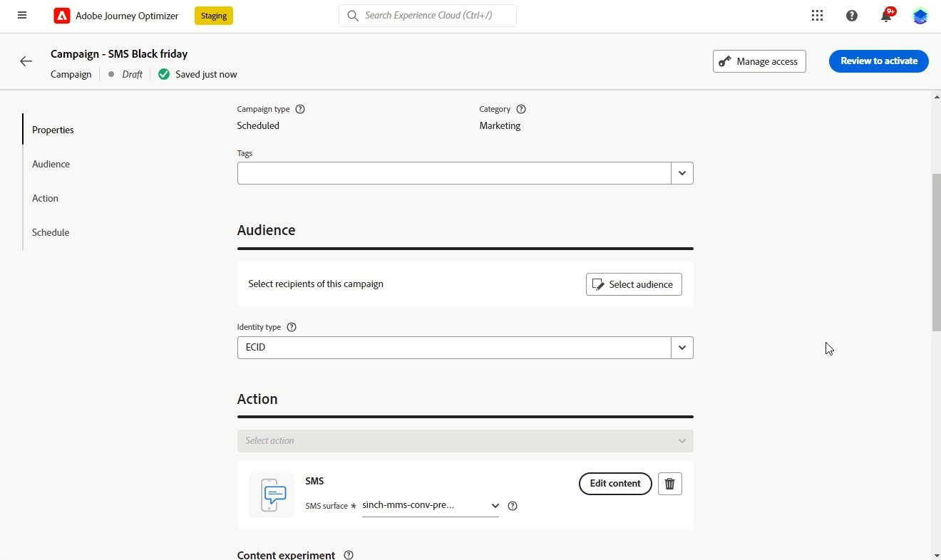Expand the Tags dropdown
941x560 pixels.
[x=682, y=173]
